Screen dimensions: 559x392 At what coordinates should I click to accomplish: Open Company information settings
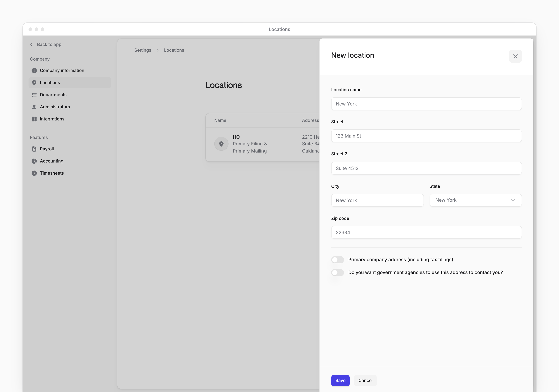click(x=70, y=71)
